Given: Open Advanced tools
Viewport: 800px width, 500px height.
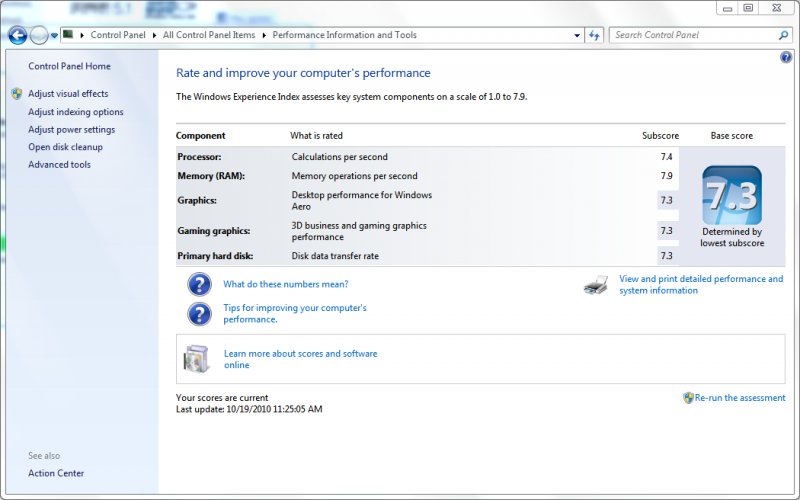Looking at the screenshot, I should [59, 164].
